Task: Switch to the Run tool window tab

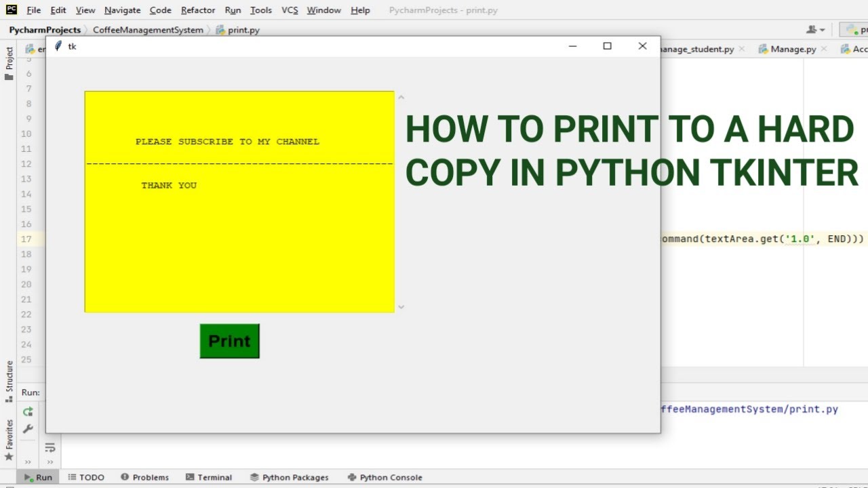Action: click(x=38, y=477)
